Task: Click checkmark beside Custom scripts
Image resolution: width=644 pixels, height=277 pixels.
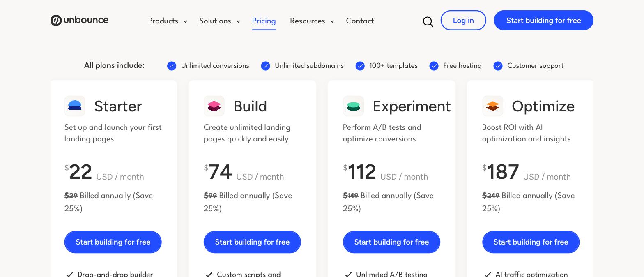Action: pyautogui.click(x=209, y=274)
